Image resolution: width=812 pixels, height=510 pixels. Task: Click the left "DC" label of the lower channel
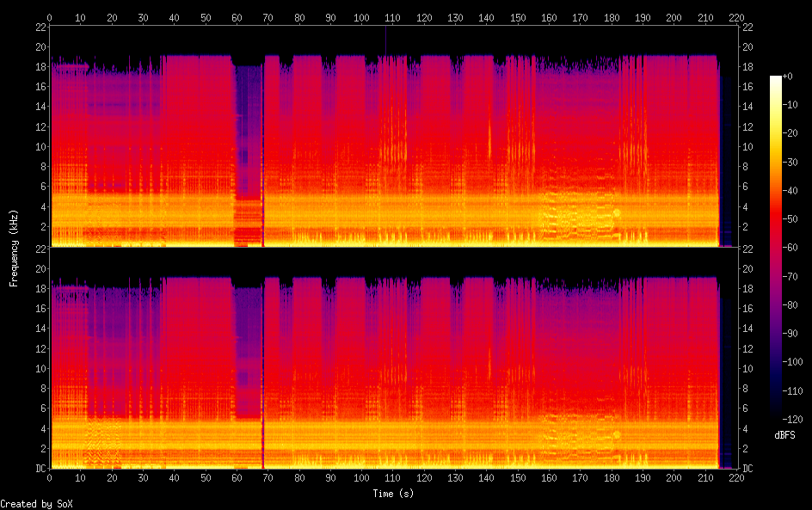(40, 469)
